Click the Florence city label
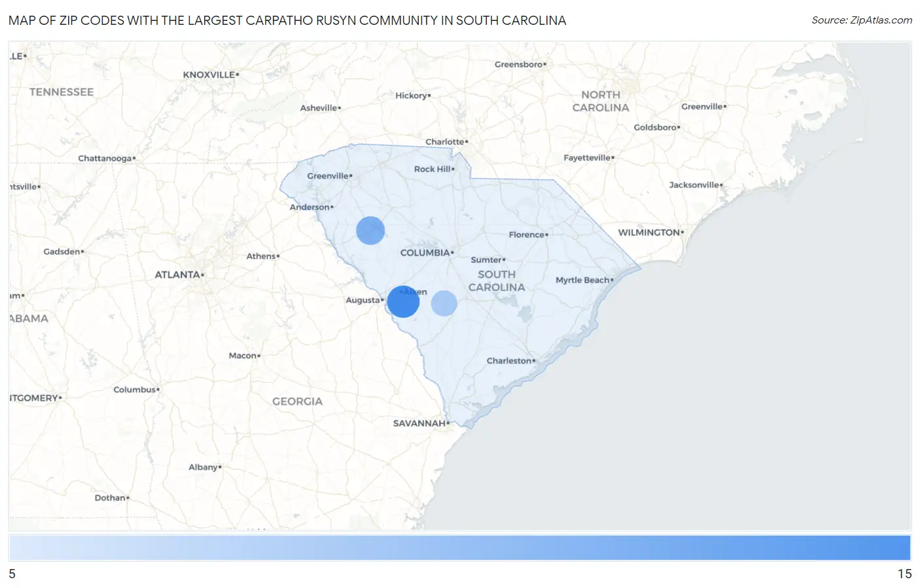The height and width of the screenshot is (588, 920). (x=527, y=235)
